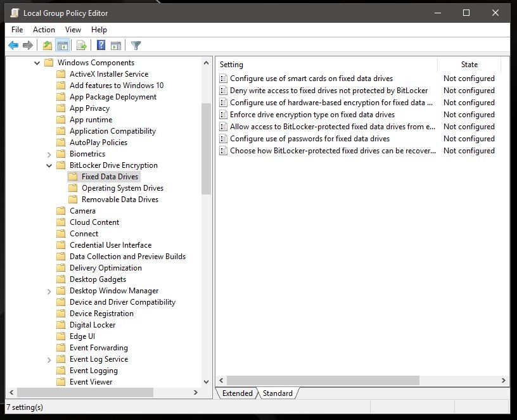Select the Removable Data Drives folder
This screenshot has width=517, height=420.
(120, 200)
